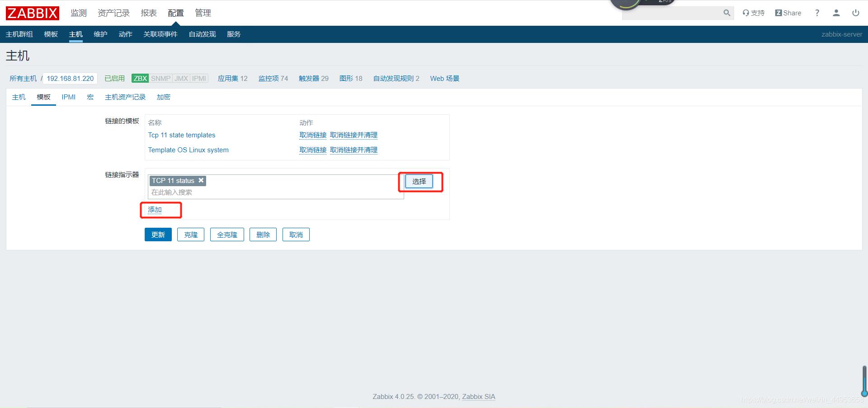Click the 选择 button
Image resolution: width=868 pixels, height=408 pixels.
[x=419, y=181]
